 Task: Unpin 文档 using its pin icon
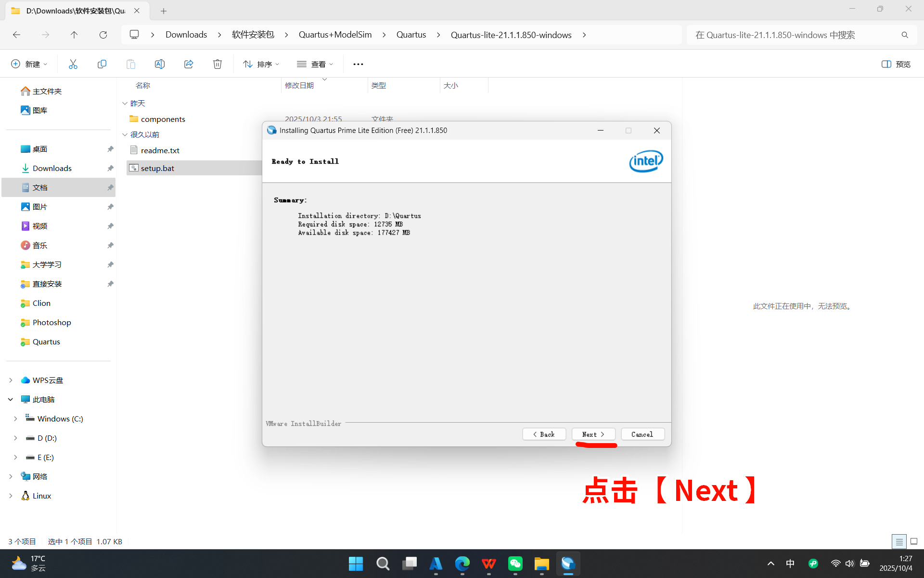[x=110, y=187]
